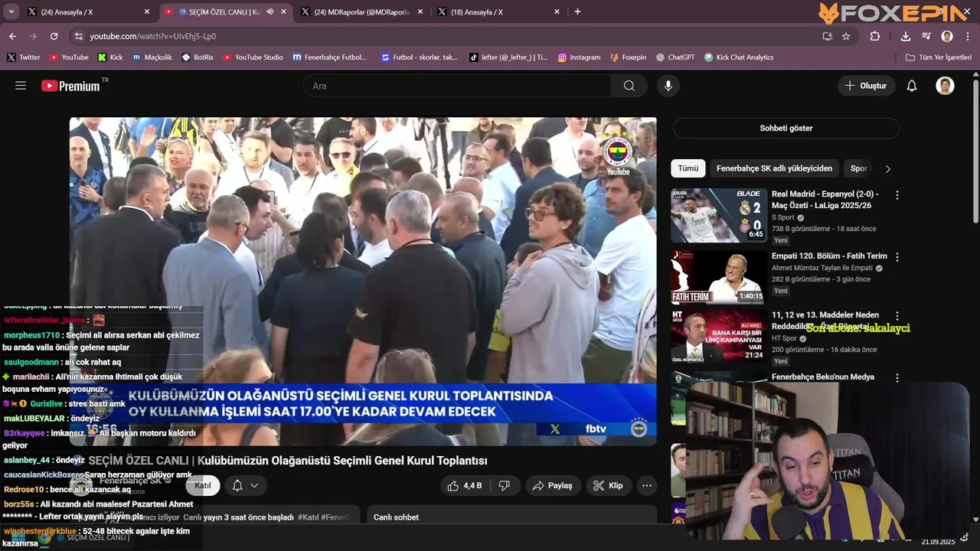Open the tab search dropdown arrow
This screenshot has height=551, width=980.
[x=11, y=11]
